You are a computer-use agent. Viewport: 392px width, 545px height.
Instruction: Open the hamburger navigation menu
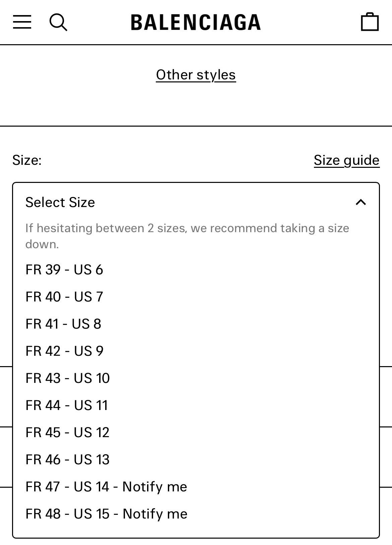22,22
